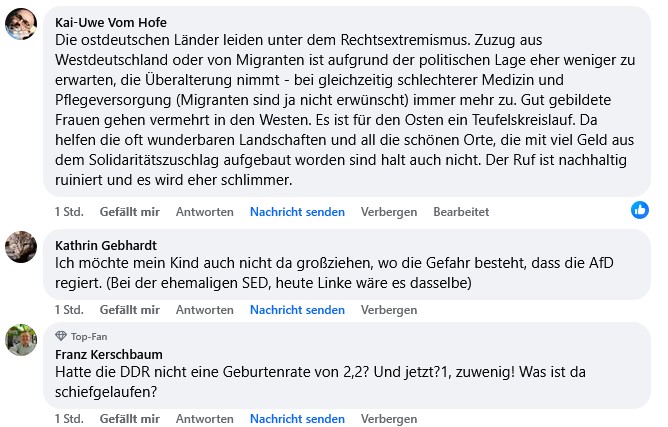This screenshot has height=427, width=668.
Task: Reply to Kai-Uwe Vom Hofe's comment via Antworten
Action: click(205, 212)
